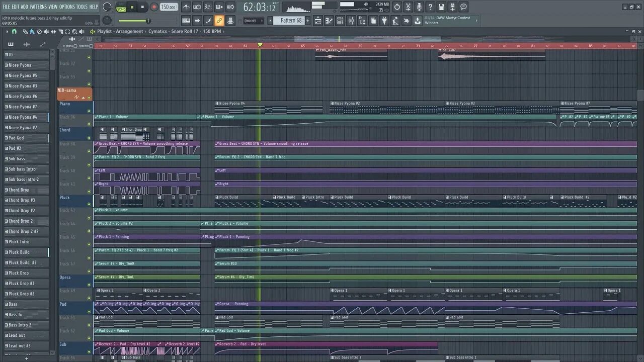Open the pattern list arrow before Pattern 68
The image size is (644, 362).
click(x=270, y=21)
